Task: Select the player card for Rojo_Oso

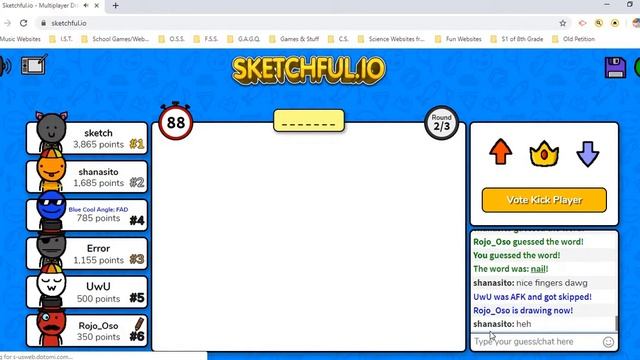Action: 87,331
